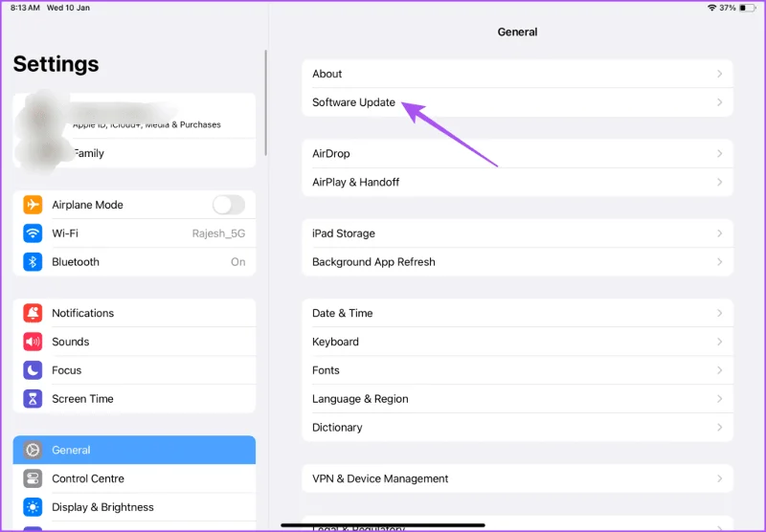Tap the Notifications bell icon
This screenshot has height=532, width=766.
(x=33, y=313)
